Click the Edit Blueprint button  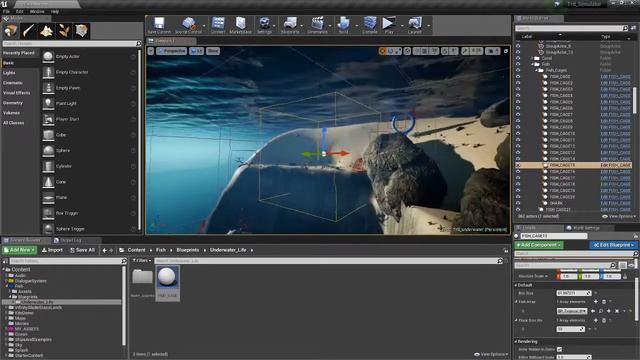[613, 245]
